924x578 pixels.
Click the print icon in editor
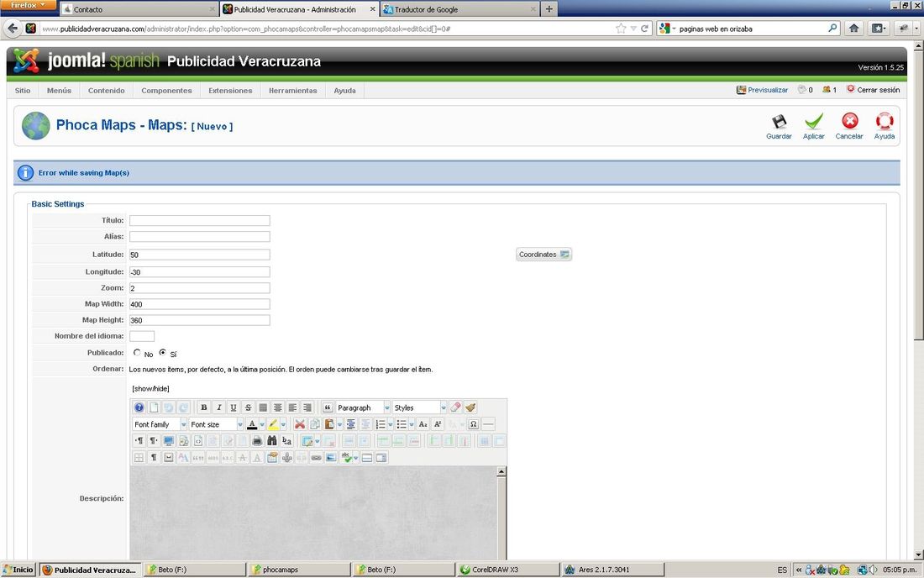257,441
